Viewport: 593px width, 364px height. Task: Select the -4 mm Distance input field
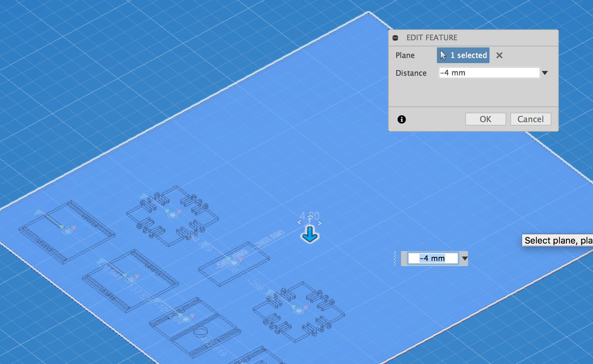pyautogui.click(x=488, y=73)
